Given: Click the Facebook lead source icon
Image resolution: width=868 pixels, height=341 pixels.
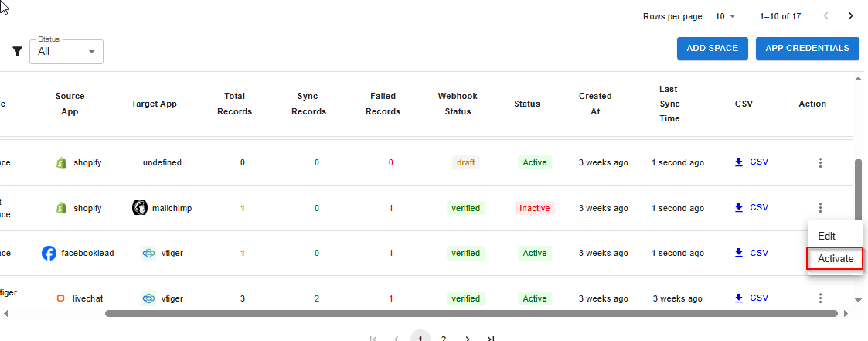Looking at the screenshot, I should (x=49, y=253).
